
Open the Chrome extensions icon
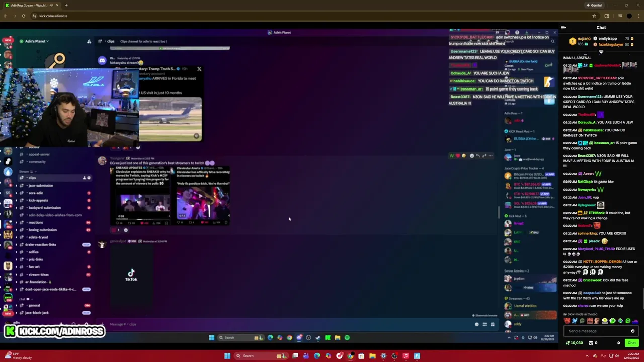(x=607, y=16)
